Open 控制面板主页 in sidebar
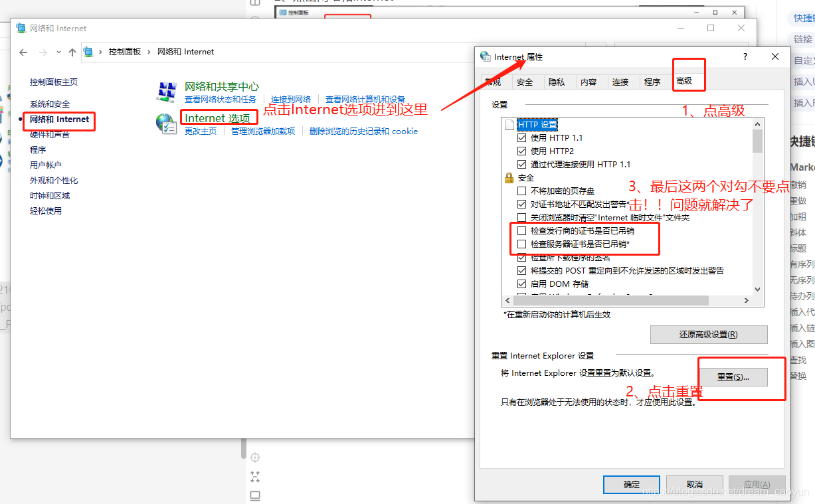815x504 pixels. [54, 82]
